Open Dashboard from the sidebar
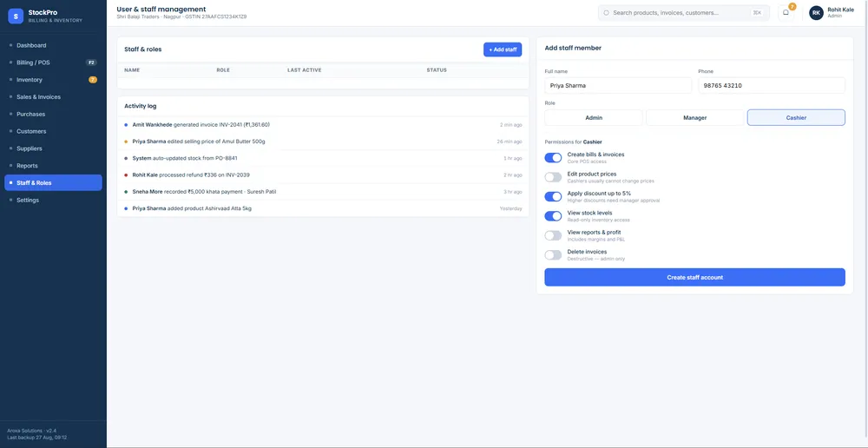Screen dimensions: 868x448 point(53,45)
